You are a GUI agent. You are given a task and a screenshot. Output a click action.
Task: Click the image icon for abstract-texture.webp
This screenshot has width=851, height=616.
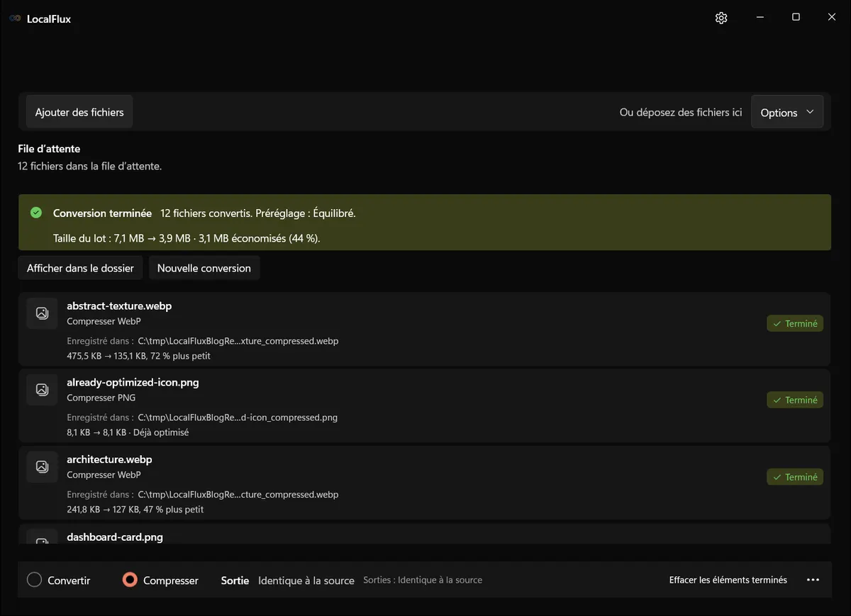[x=42, y=313]
